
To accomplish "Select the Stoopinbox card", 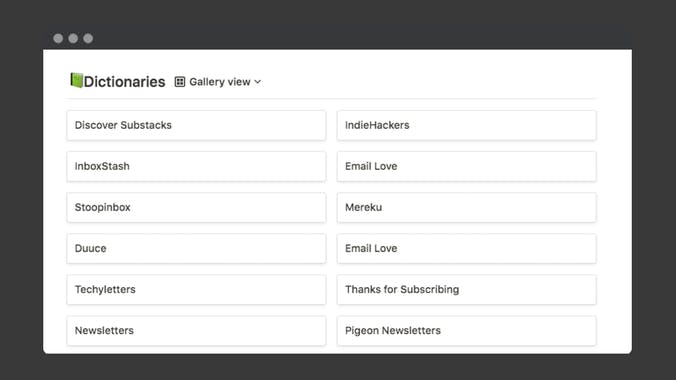I will click(196, 207).
